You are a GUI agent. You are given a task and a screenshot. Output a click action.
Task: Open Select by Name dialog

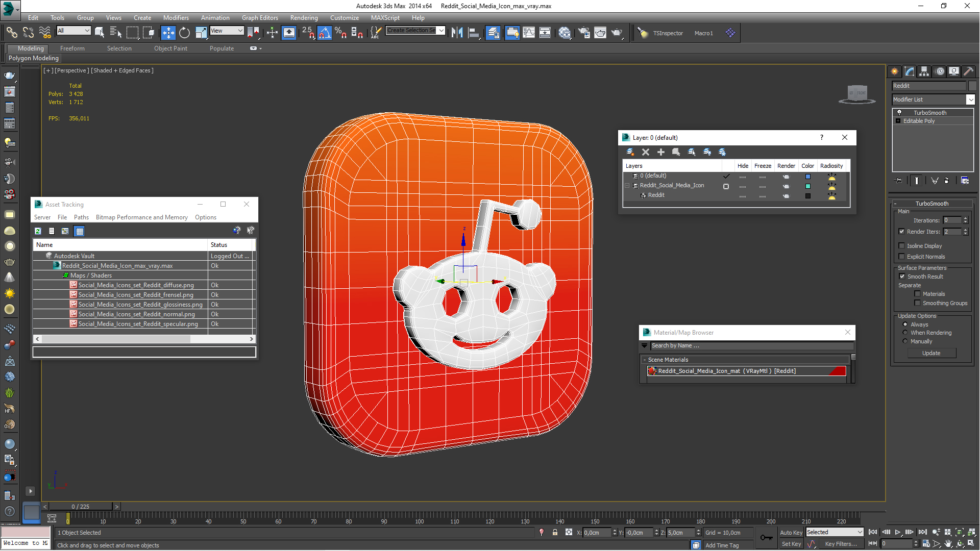(116, 33)
